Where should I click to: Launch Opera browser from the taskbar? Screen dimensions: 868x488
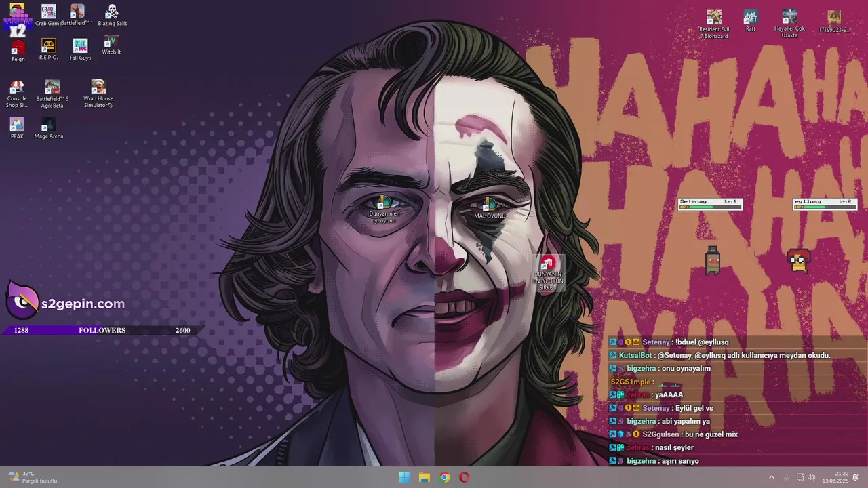click(465, 477)
